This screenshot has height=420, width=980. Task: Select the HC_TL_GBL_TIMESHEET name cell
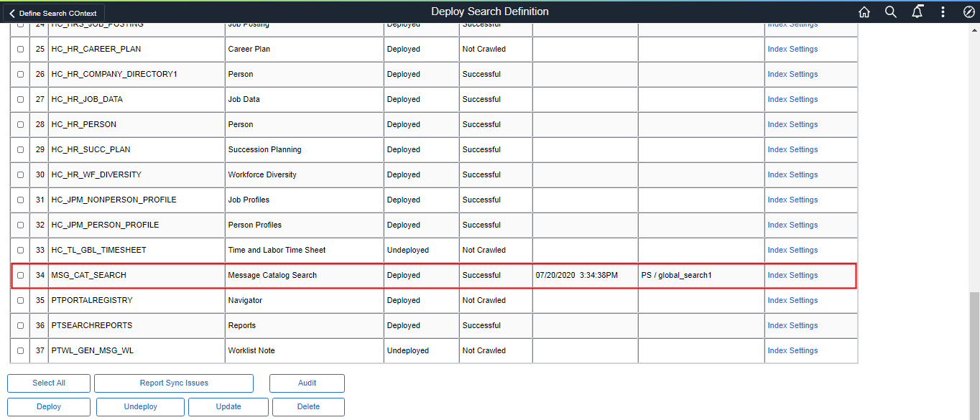click(x=137, y=251)
